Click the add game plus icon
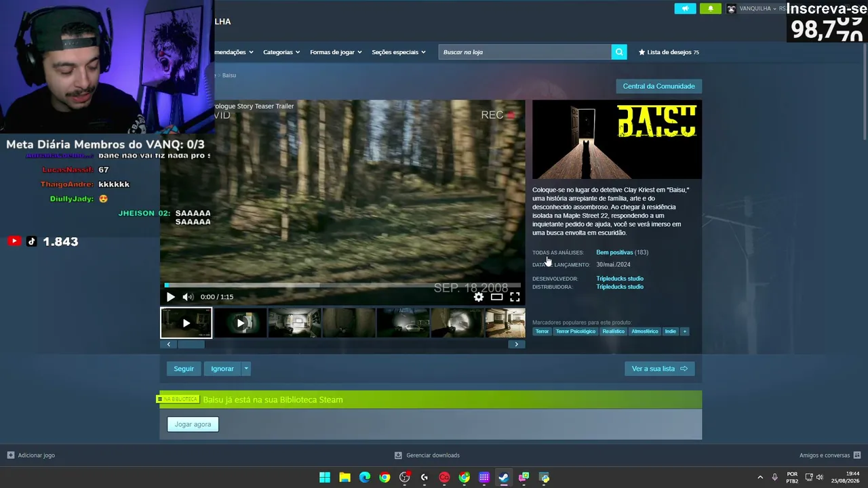Image resolution: width=868 pixels, height=488 pixels. [x=11, y=455]
